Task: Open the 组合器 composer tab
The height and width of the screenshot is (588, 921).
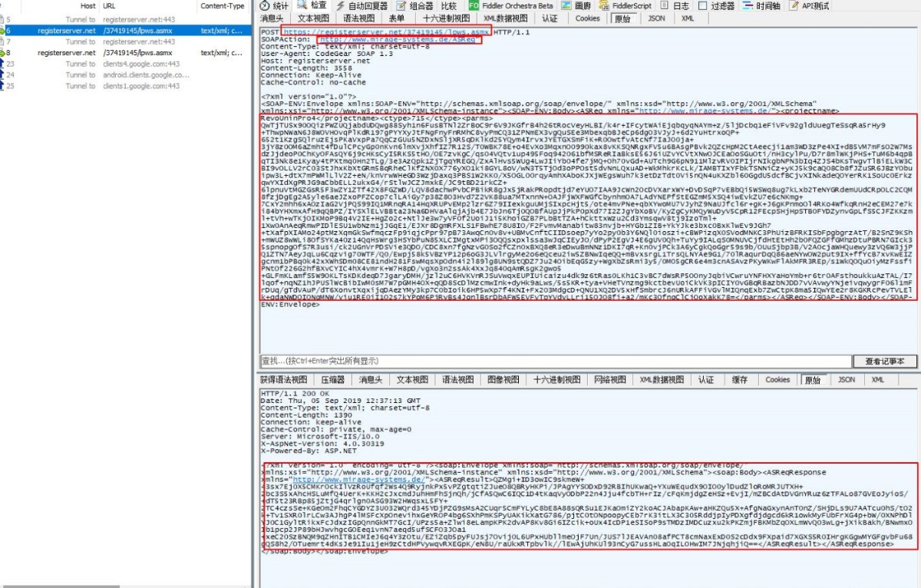Action: (416, 5)
